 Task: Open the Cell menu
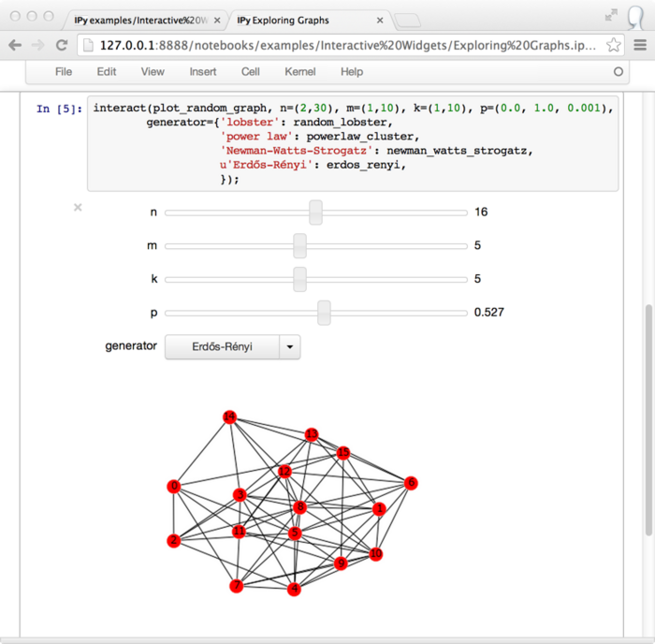click(x=251, y=72)
